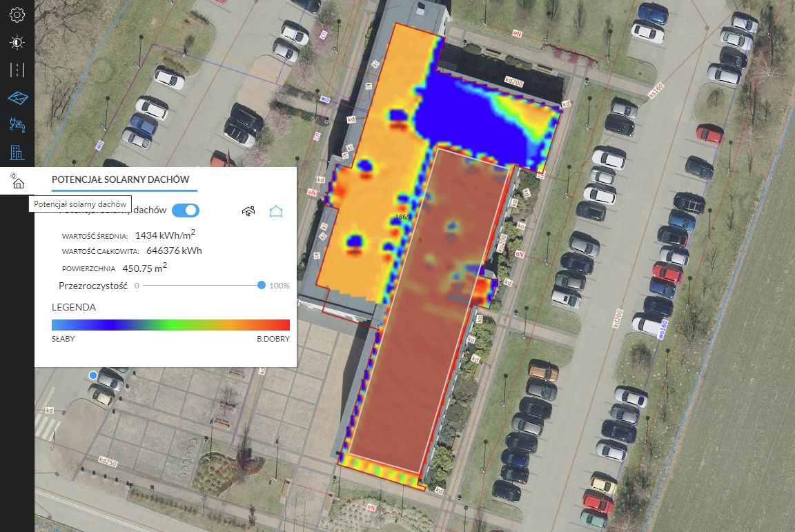Click the solar roof potential house icon
Screen dimensions: 795x532
17,181
